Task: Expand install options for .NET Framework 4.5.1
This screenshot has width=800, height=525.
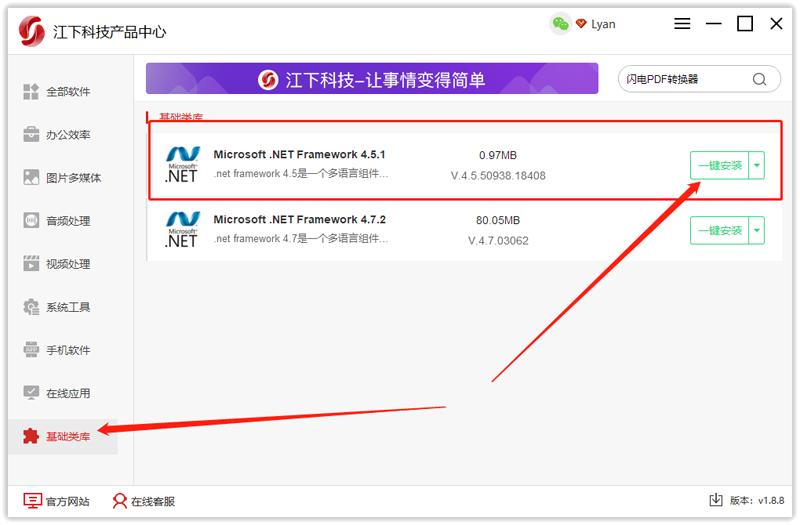Action: [757, 165]
